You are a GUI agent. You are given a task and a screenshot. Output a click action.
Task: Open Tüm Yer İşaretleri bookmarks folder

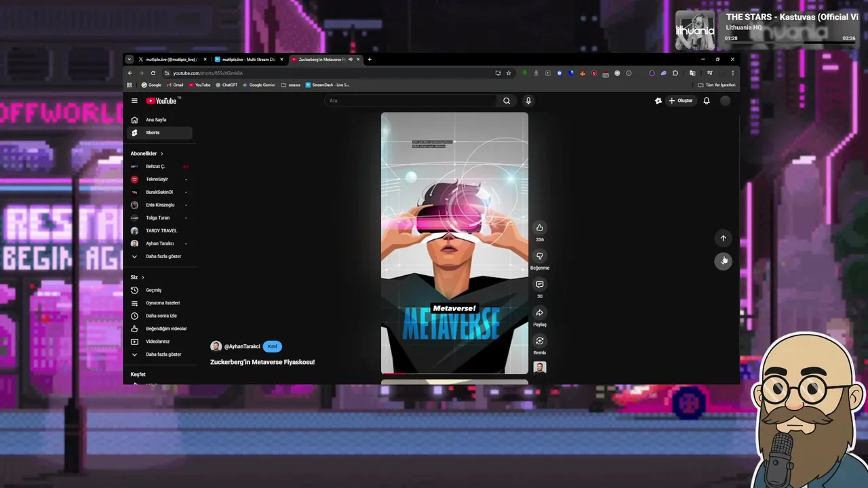point(717,85)
